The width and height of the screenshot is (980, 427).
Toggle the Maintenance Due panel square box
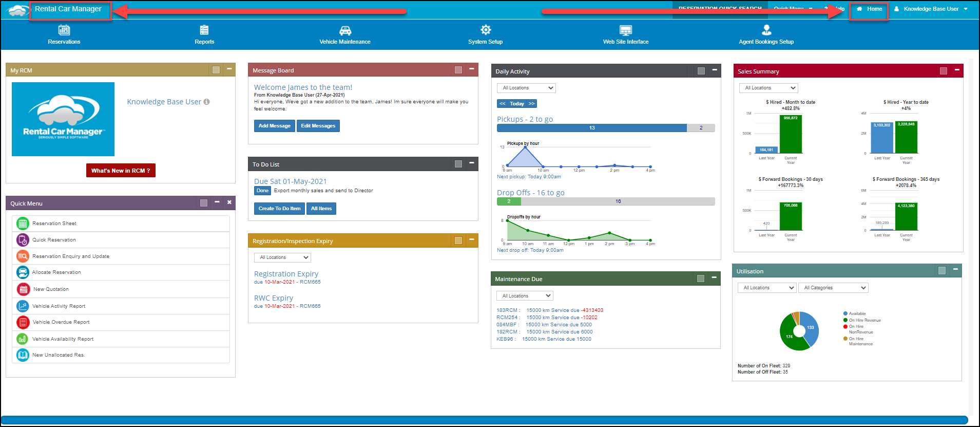coord(701,279)
